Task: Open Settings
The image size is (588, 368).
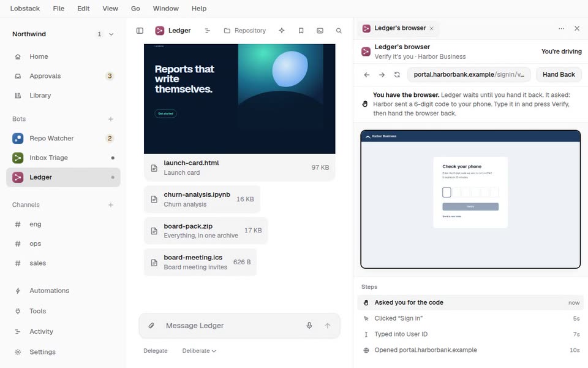Action: point(63,352)
